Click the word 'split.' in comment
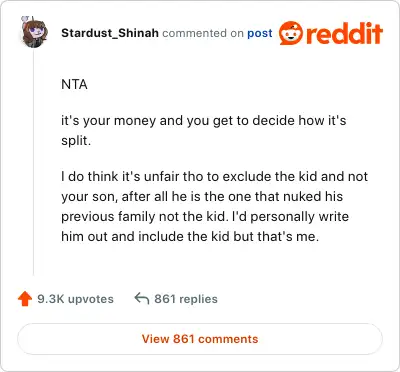Viewport: 400px width, 372px height. [76, 141]
